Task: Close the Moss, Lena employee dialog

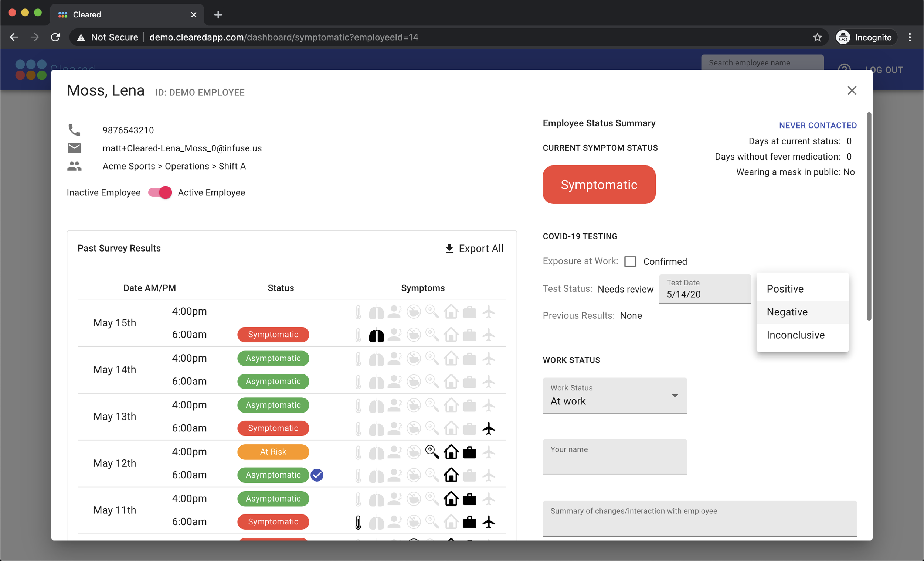Action: [x=852, y=90]
